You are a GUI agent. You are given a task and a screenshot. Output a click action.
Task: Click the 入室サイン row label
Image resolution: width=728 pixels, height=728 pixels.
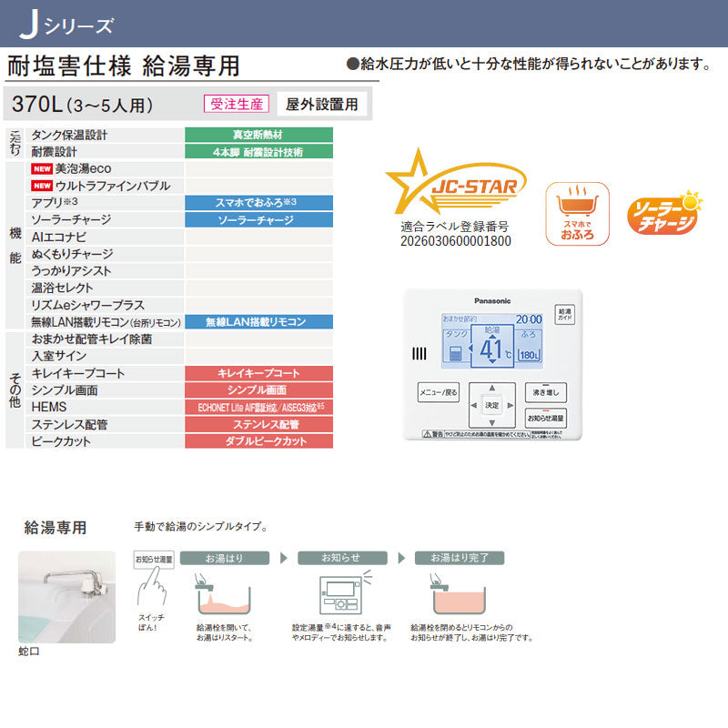pos(59,356)
